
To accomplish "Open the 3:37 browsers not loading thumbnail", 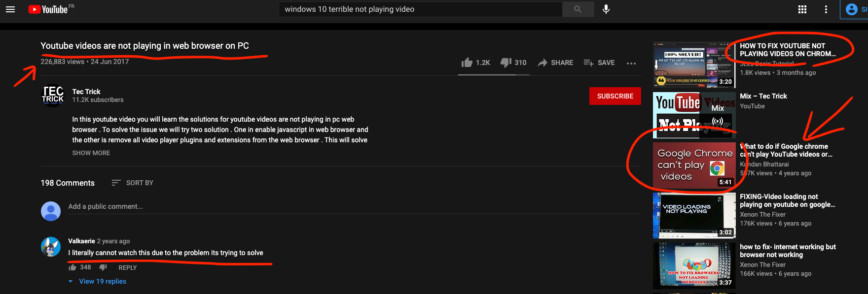I will (x=694, y=265).
